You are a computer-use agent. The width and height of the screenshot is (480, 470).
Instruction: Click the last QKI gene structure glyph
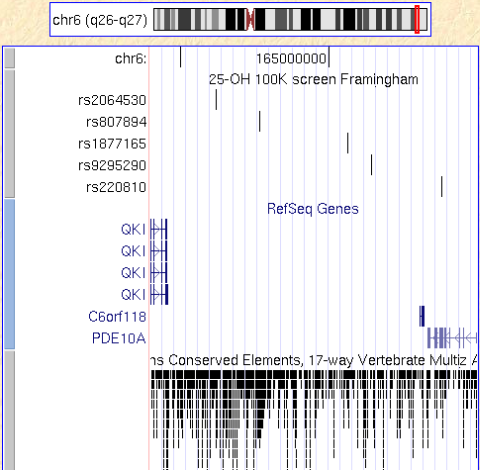[x=159, y=294]
